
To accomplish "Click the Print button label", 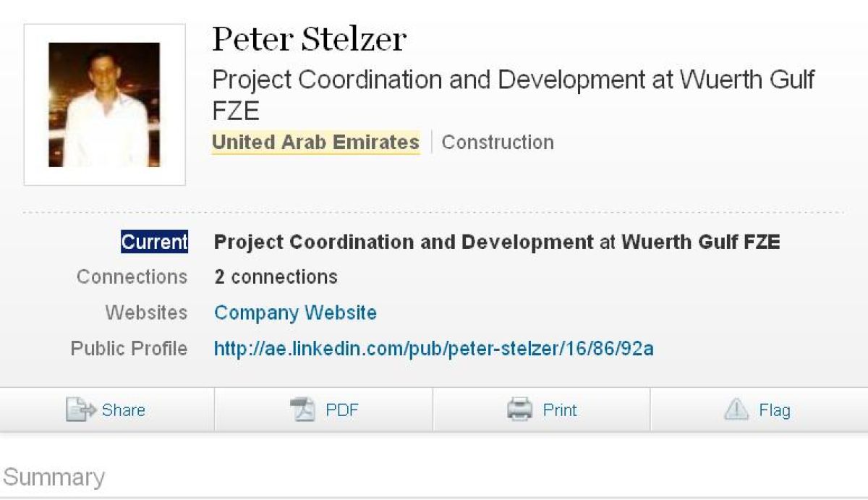I will 560,410.
